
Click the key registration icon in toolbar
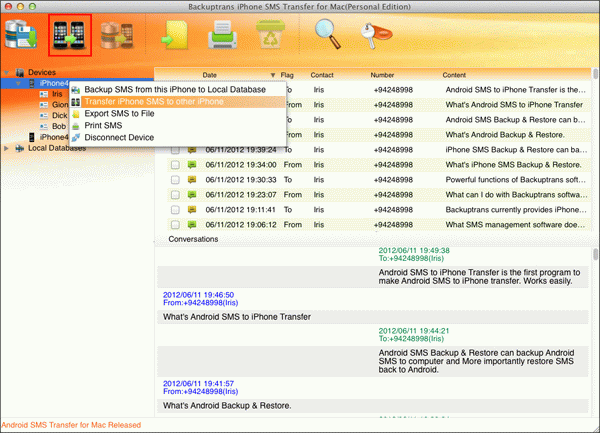point(376,35)
